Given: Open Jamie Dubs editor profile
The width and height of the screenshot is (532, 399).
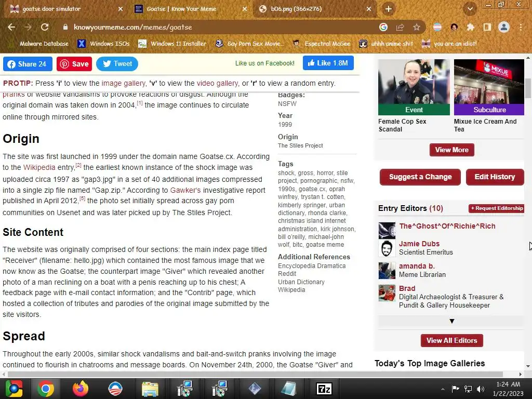Looking at the screenshot, I should tap(419, 244).
